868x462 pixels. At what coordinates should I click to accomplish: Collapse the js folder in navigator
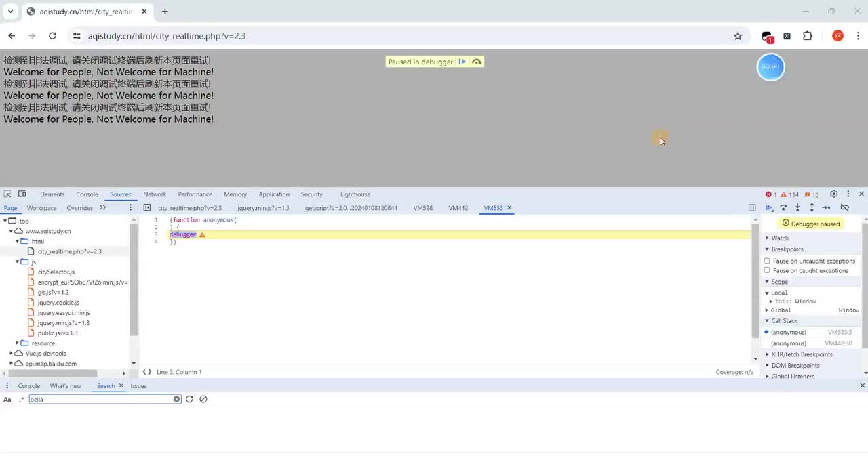[18, 261]
